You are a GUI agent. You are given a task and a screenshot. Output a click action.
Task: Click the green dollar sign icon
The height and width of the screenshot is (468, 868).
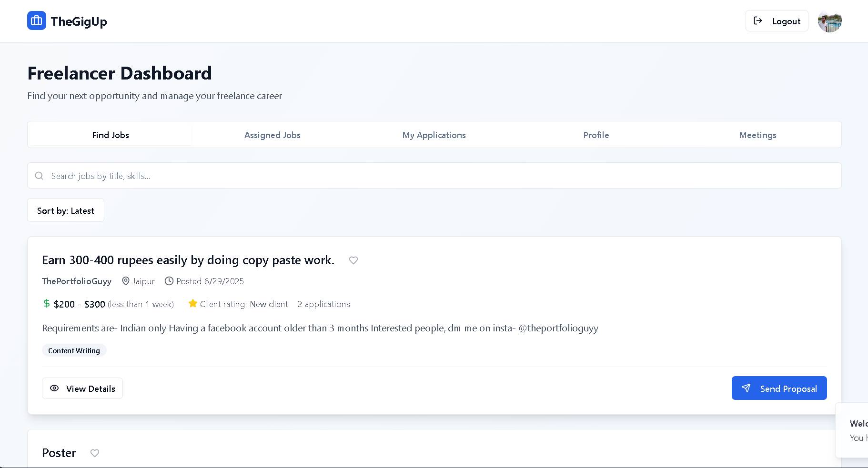click(x=47, y=304)
